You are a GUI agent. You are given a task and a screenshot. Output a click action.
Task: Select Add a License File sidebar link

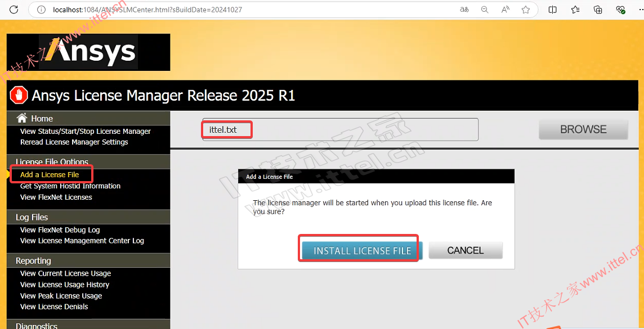(x=50, y=175)
